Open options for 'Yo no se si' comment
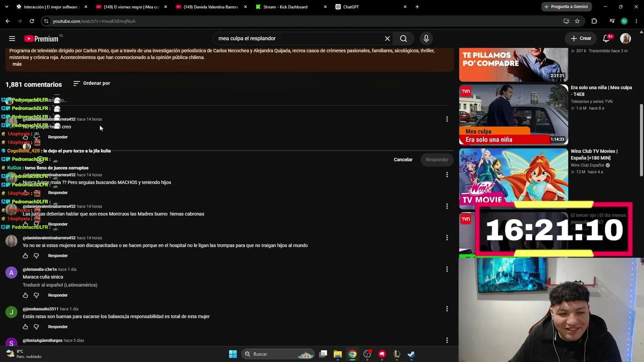The width and height of the screenshot is (644, 362). click(447, 238)
